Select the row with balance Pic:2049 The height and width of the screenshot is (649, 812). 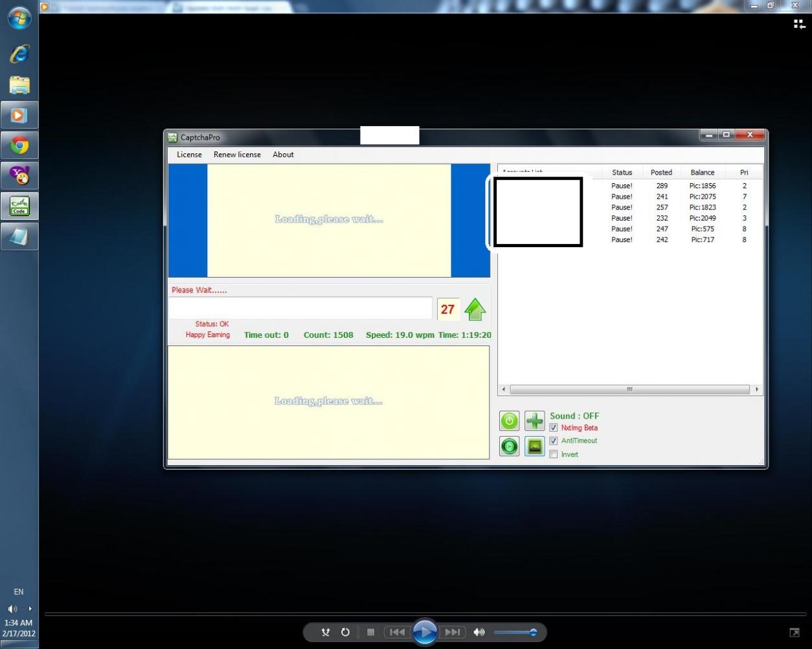pos(630,218)
